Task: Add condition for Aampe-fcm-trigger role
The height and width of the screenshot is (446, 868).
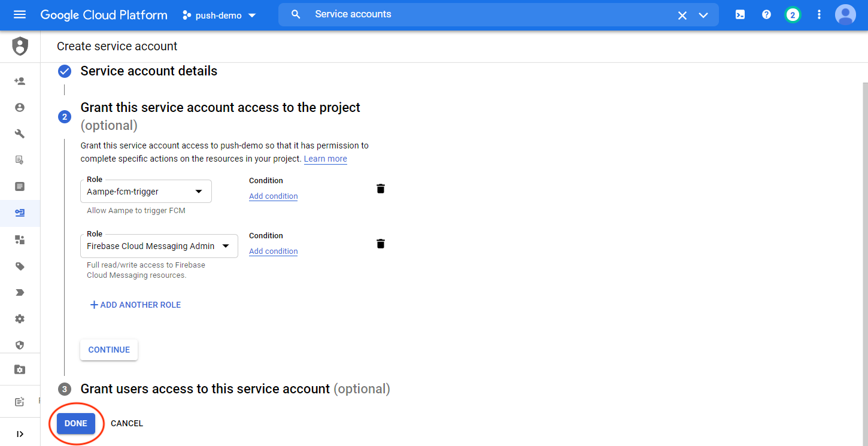Action: click(x=274, y=196)
